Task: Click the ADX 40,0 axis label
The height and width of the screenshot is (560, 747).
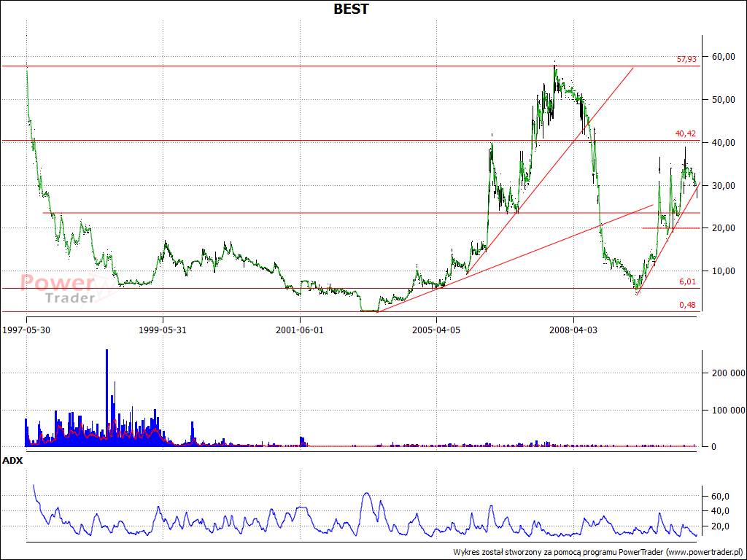Action: click(720, 511)
